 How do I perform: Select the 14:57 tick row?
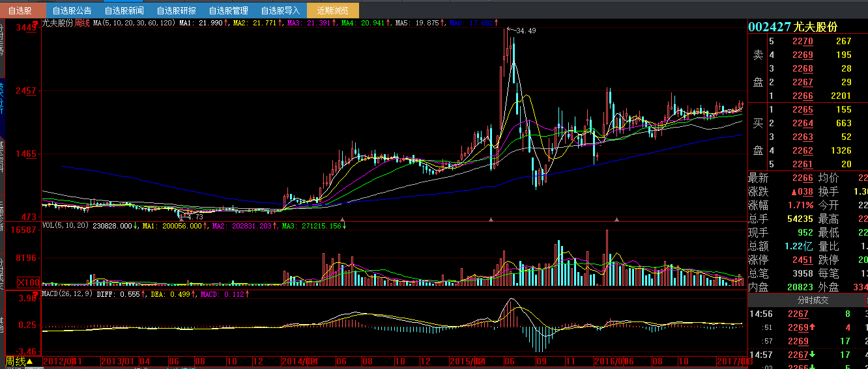[x=807, y=355]
